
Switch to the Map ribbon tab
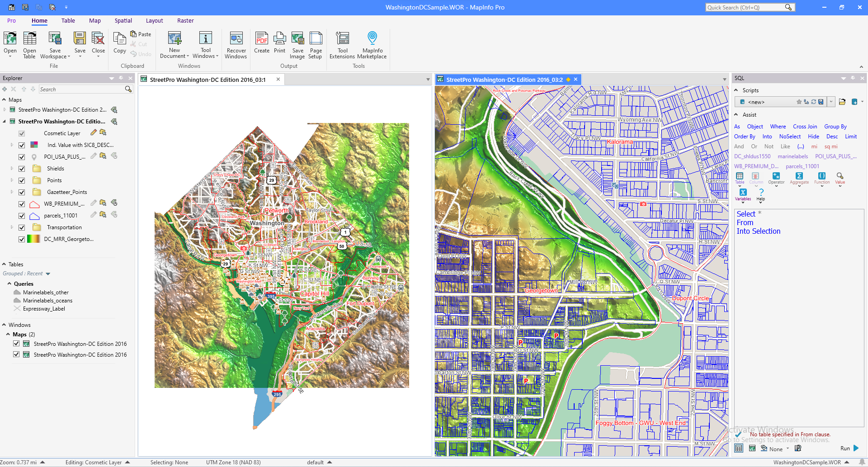pyautogui.click(x=95, y=20)
